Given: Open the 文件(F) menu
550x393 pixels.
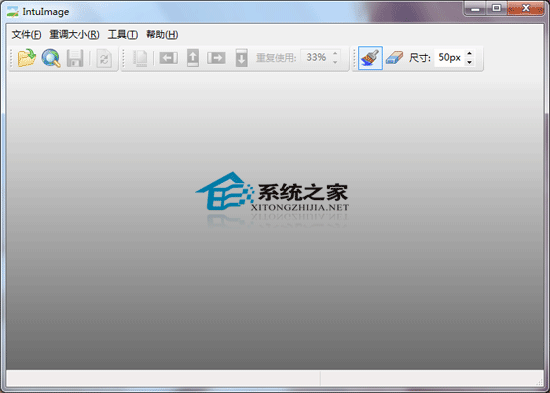Looking at the screenshot, I should [26, 34].
